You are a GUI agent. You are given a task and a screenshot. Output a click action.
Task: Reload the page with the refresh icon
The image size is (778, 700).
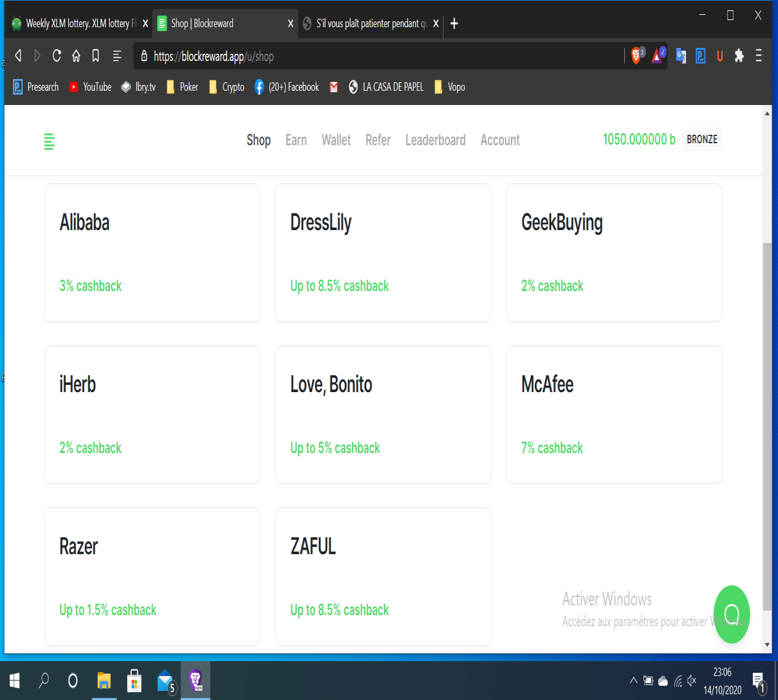(x=56, y=56)
